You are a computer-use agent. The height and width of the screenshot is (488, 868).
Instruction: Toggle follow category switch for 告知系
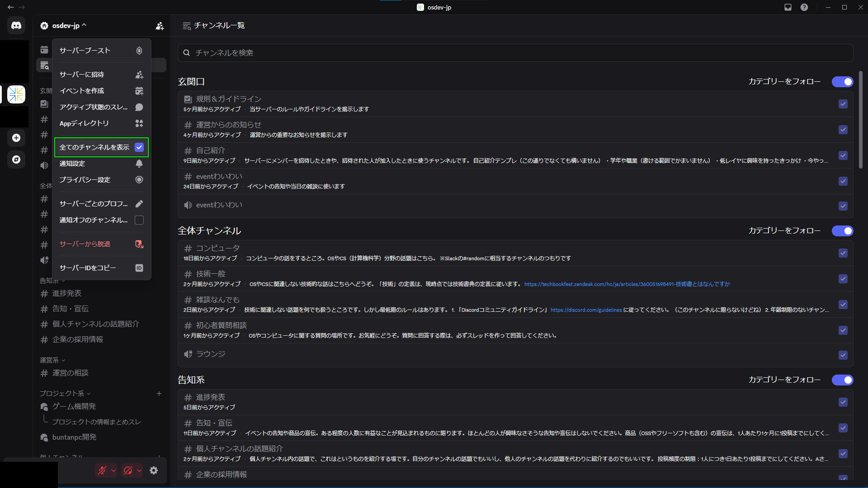[843, 380]
